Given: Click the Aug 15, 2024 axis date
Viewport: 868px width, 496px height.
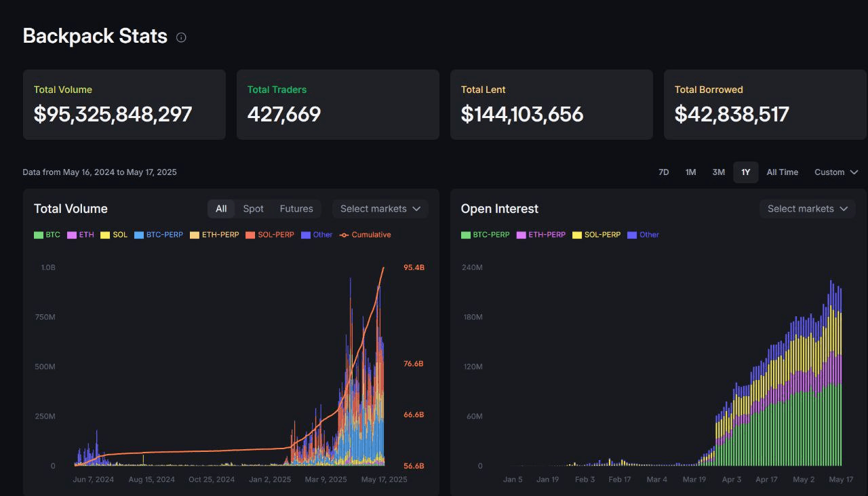Looking at the screenshot, I should [151, 480].
